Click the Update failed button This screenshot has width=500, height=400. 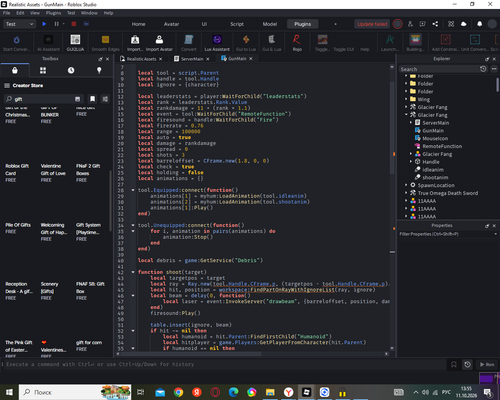point(372,24)
